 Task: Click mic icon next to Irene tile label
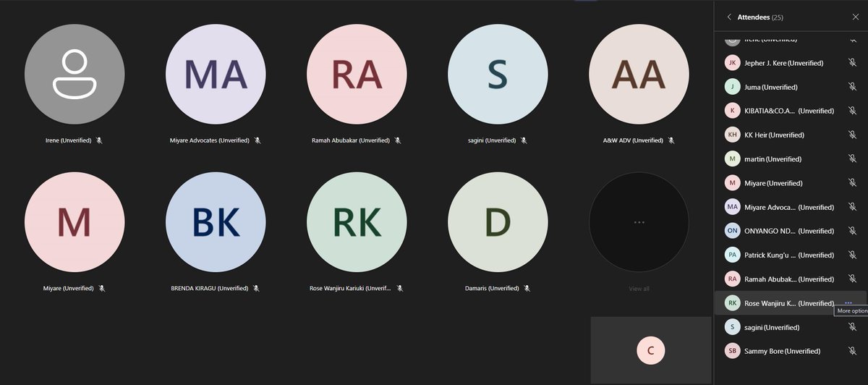(x=99, y=140)
